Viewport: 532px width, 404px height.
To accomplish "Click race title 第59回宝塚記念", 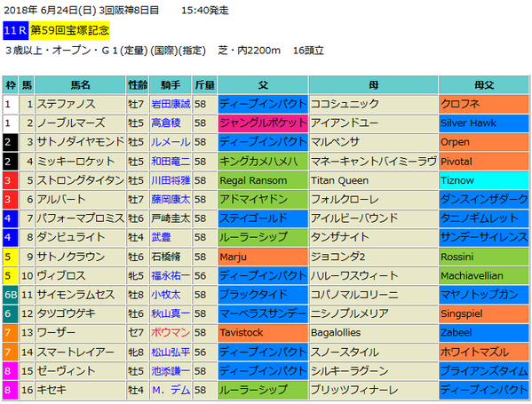I will [x=69, y=30].
